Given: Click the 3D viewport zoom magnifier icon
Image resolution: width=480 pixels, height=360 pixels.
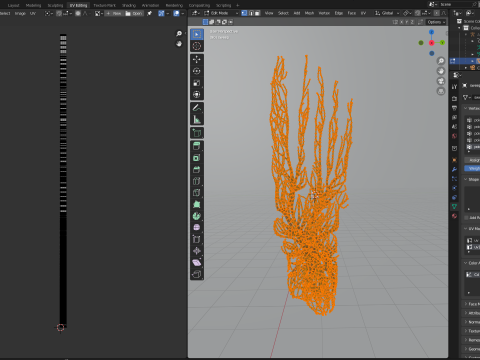Looking at the screenshot, I should click(441, 61).
